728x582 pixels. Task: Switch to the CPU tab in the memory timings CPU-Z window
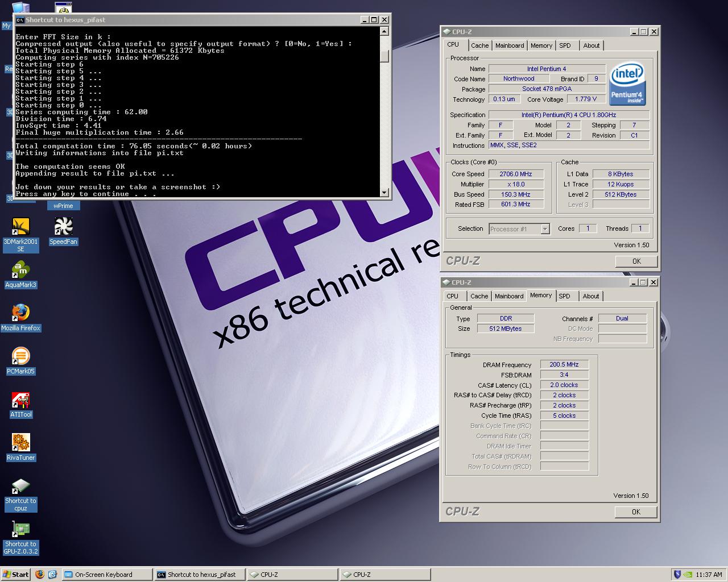point(453,296)
